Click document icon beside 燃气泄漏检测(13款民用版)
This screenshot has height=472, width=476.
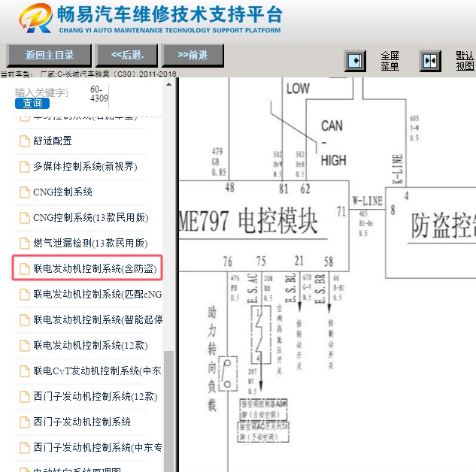(25, 244)
